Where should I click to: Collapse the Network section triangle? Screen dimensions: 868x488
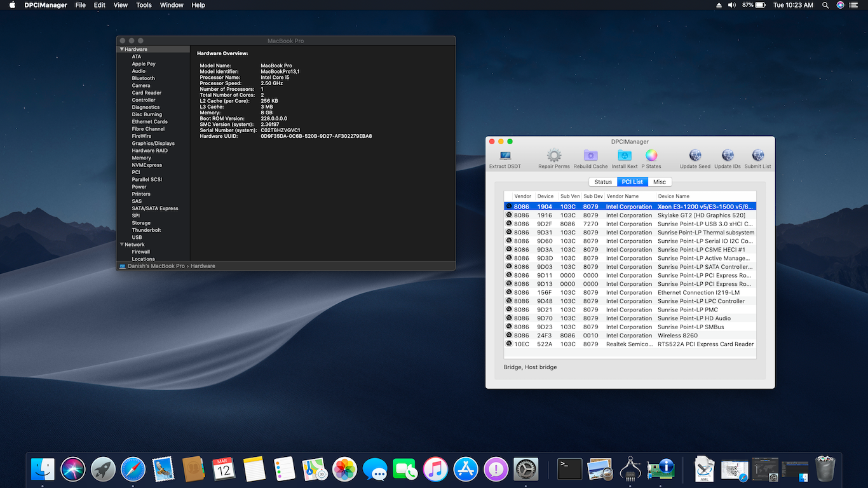click(121, 245)
